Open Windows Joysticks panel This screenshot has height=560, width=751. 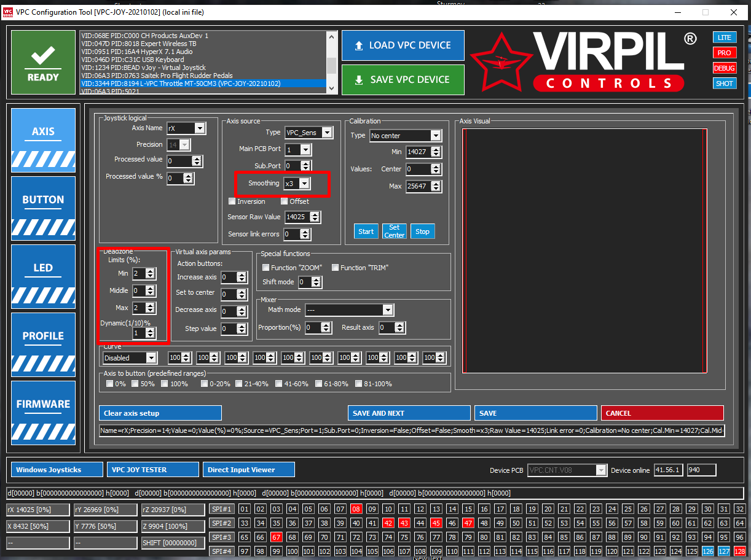coord(57,470)
